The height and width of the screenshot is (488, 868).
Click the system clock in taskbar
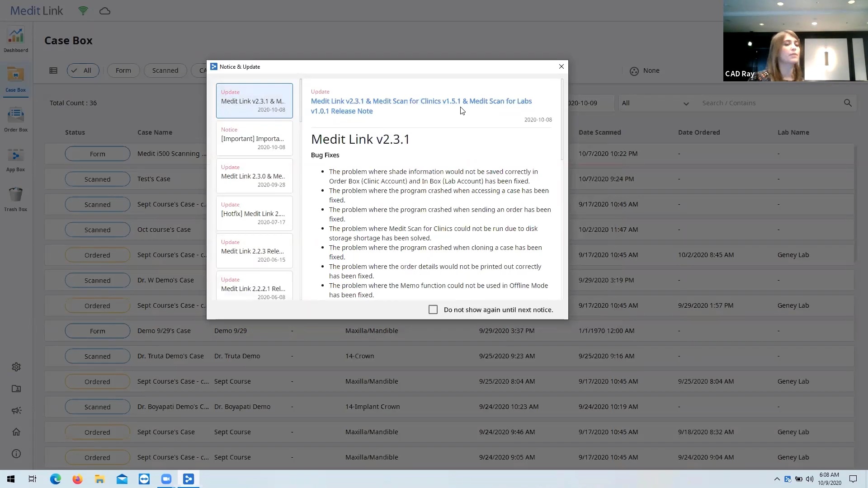coord(829,479)
